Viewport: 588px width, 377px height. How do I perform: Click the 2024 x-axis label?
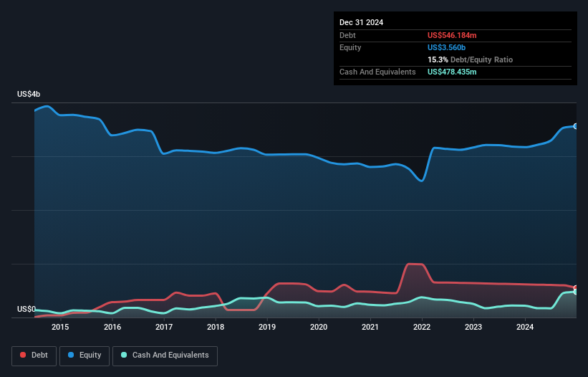click(x=525, y=327)
